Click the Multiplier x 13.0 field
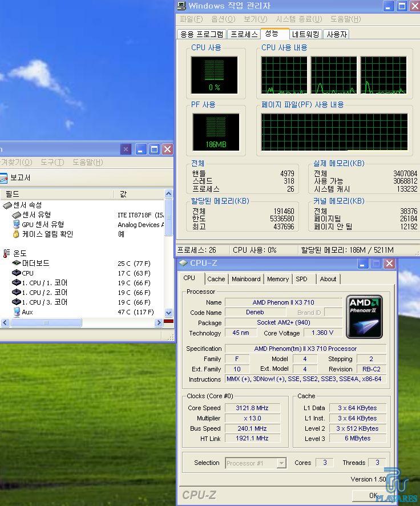The height and width of the screenshot is (506, 420). coord(252,418)
